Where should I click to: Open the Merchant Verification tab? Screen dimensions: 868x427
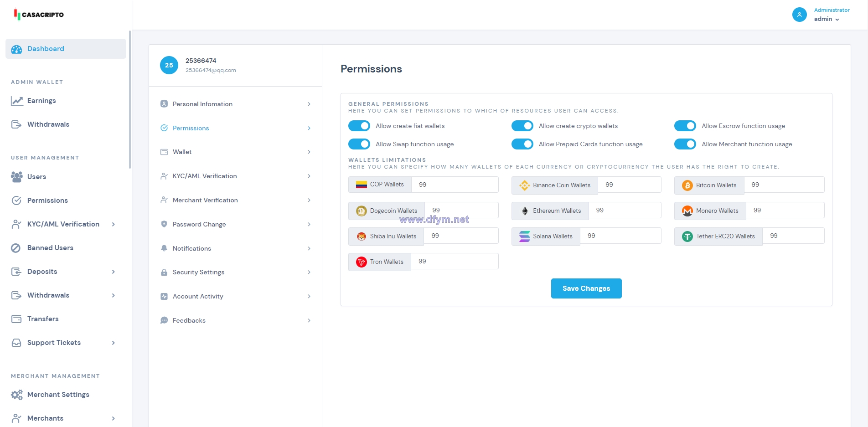click(235, 200)
